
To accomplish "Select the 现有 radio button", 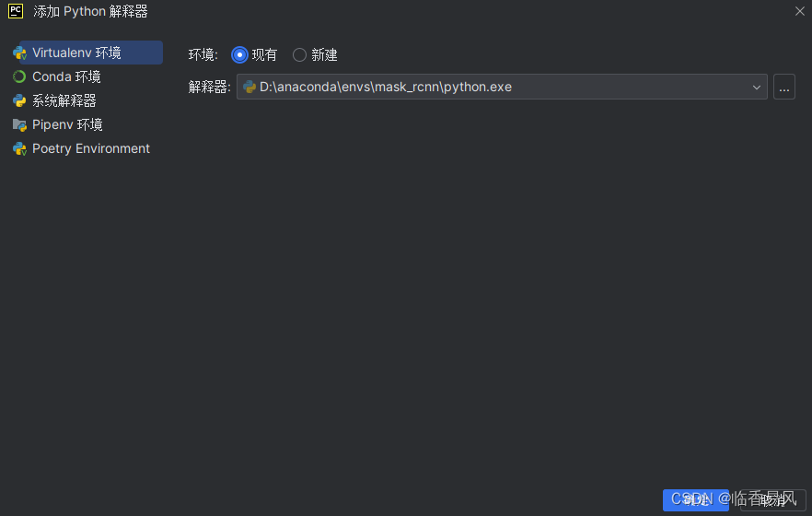I will pos(239,55).
